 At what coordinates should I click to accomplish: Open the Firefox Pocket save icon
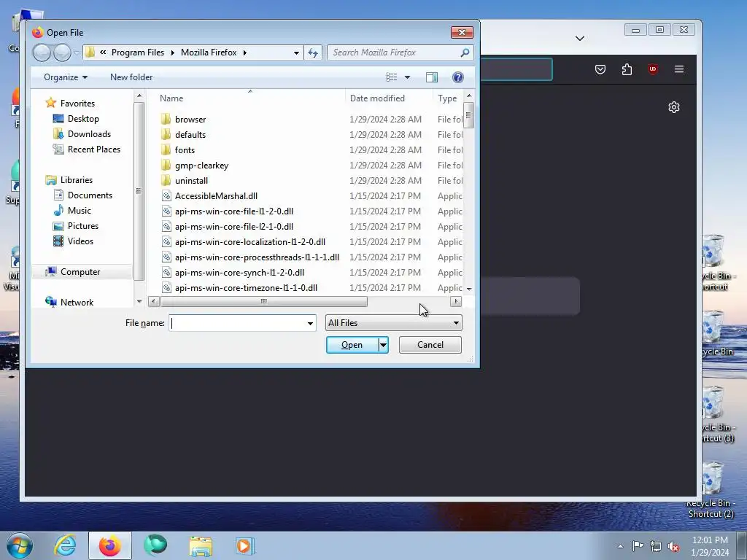[x=600, y=69]
